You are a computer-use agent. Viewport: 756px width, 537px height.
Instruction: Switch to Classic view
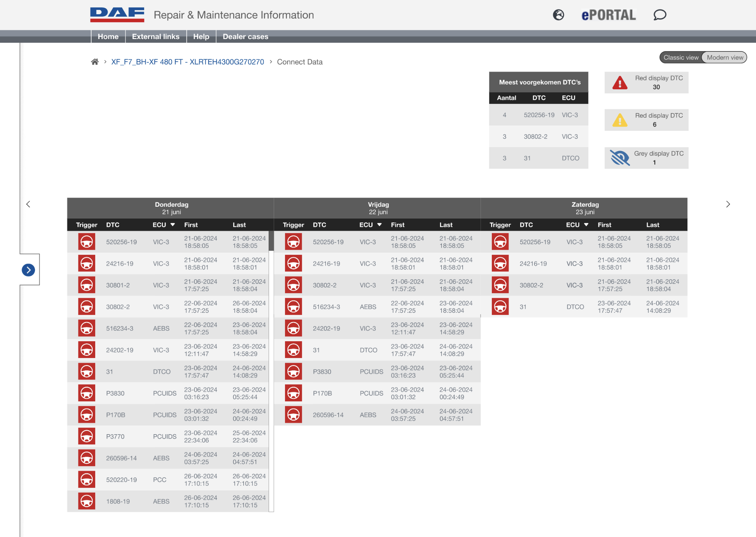pyautogui.click(x=680, y=58)
